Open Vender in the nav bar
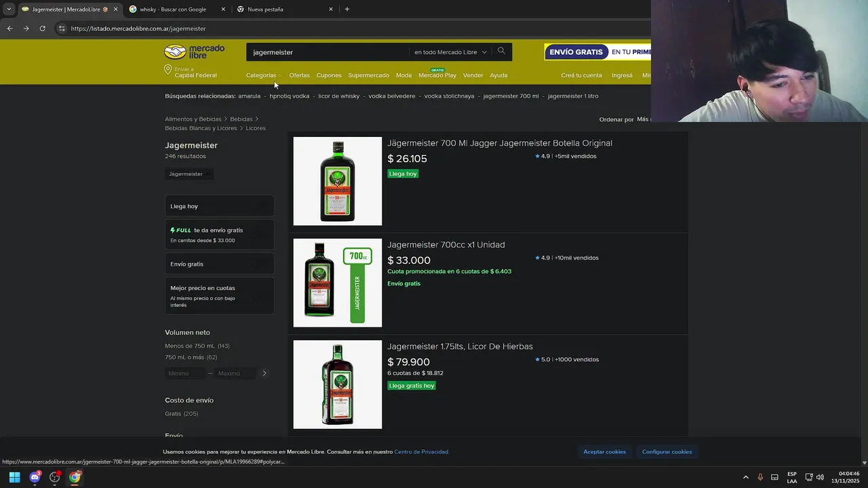The width and height of the screenshot is (868, 488). pyautogui.click(x=473, y=75)
